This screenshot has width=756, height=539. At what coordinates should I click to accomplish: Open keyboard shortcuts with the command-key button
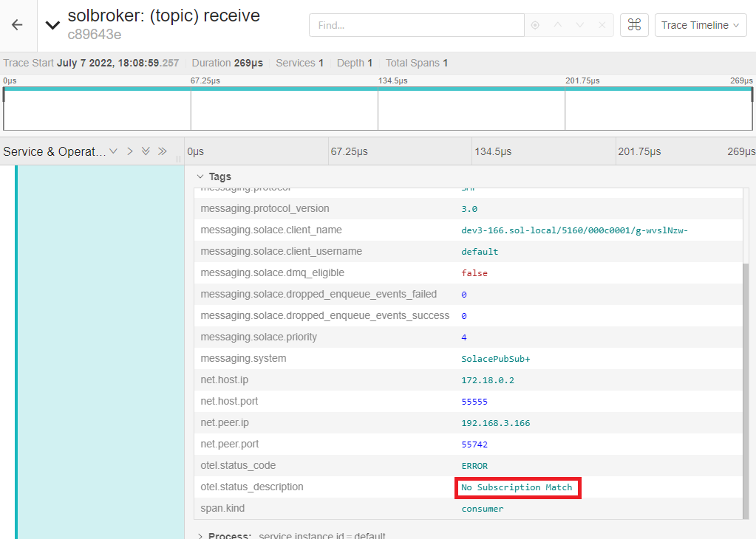(633, 25)
